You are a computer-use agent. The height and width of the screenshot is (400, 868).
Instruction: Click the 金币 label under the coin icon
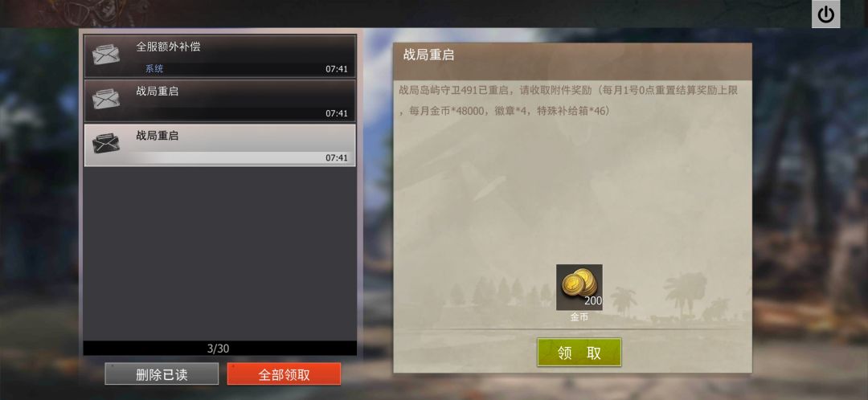579,317
